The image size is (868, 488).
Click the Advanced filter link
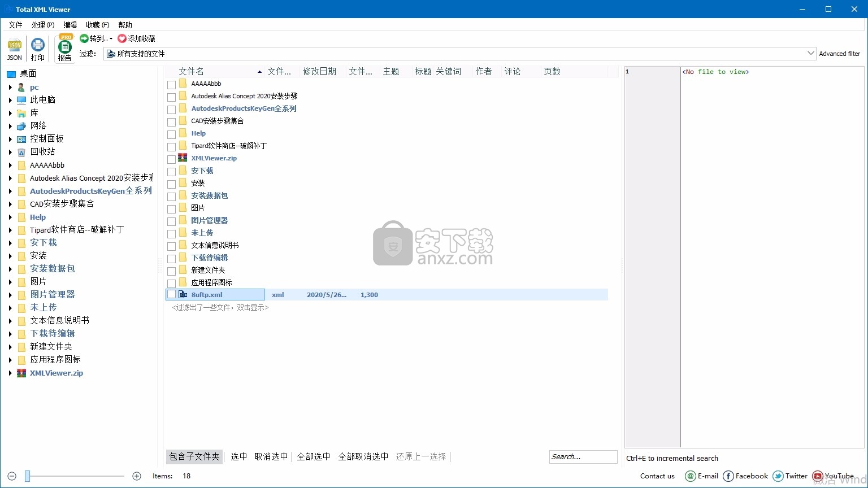click(x=840, y=54)
